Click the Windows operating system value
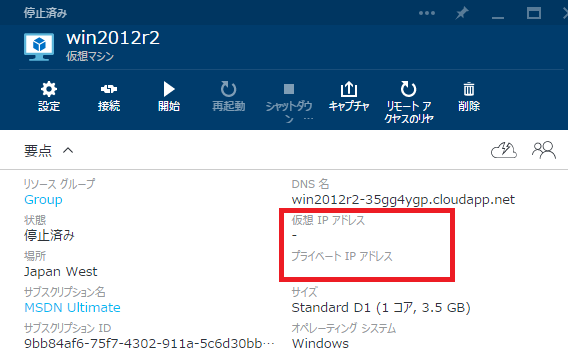The height and width of the screenshot is (362, 568). pyautogui.click(x=320, y=344)
